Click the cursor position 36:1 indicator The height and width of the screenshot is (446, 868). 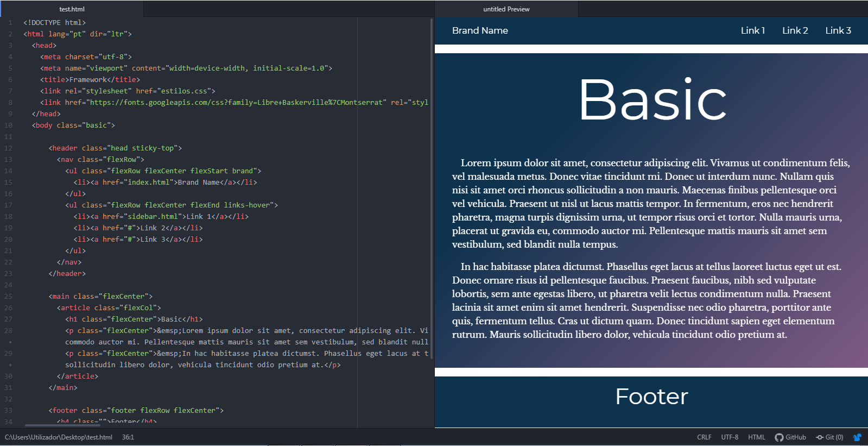click(128, 437)
